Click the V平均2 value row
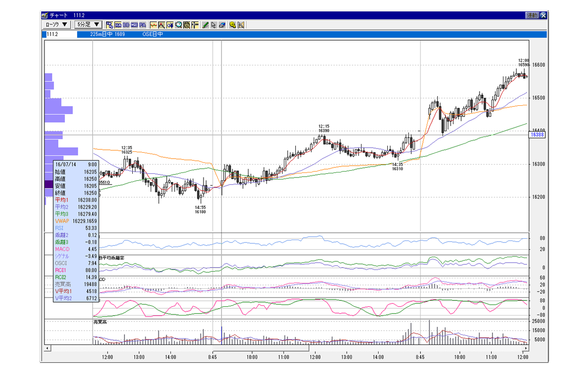588x373 pixels. tap(76, 298)
